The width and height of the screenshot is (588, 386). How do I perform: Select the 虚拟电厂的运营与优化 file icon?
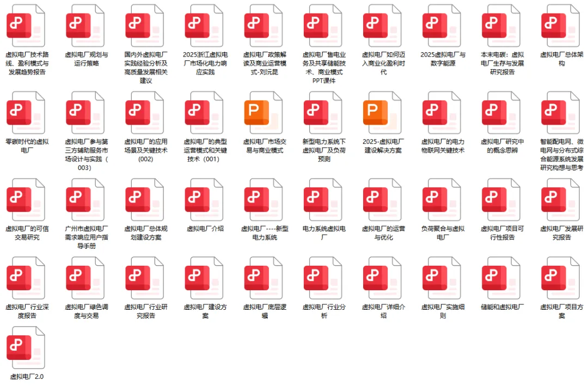coord(383,200)
